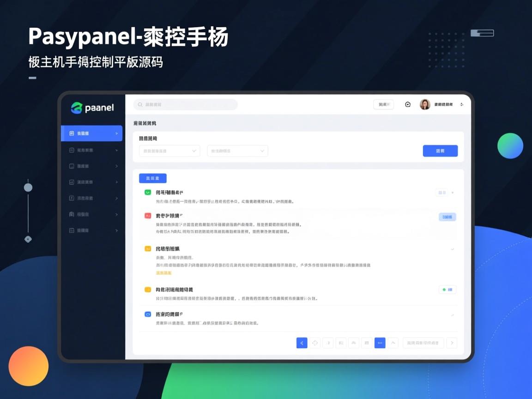Toggle the green status pill on the fourth item
The height and width of the screenshot is (399, 532).
pyautogui.click(x=447, y=290)
